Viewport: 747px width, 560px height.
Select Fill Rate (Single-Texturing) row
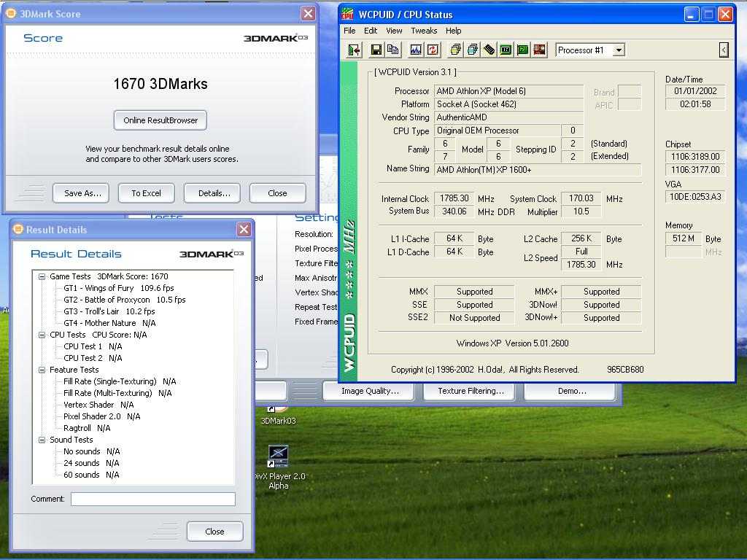click(x=120, y=381)
